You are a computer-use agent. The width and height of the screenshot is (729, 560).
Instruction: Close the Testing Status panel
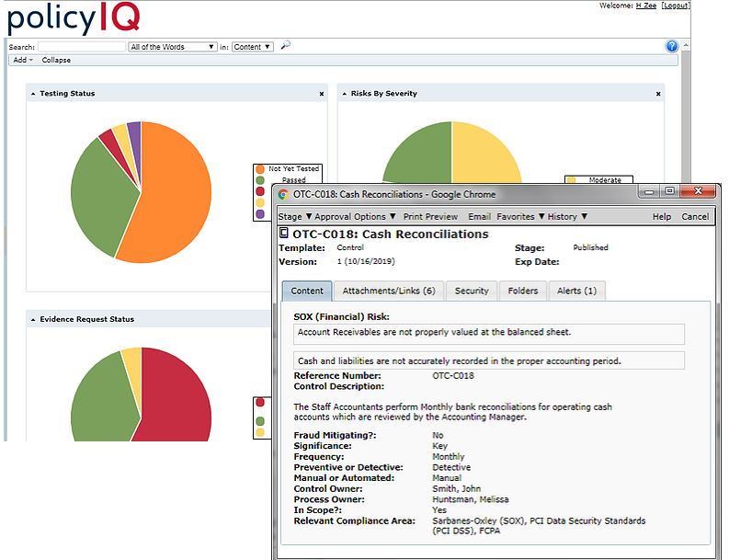click(x=321, y=94)
